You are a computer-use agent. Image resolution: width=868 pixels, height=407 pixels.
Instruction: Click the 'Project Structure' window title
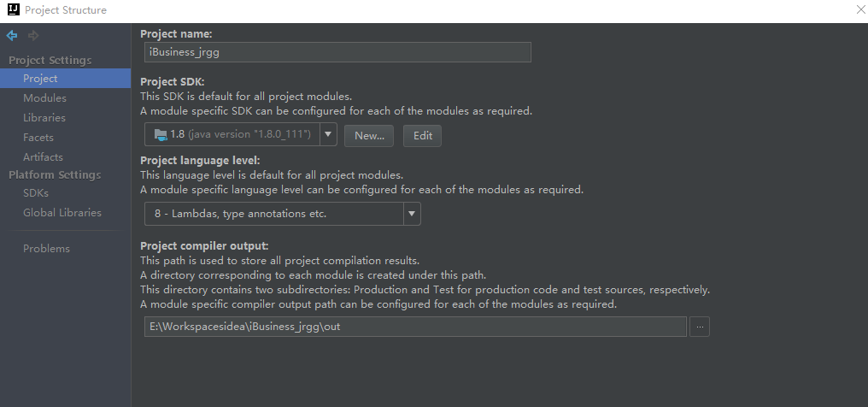(x=66, y=10)
